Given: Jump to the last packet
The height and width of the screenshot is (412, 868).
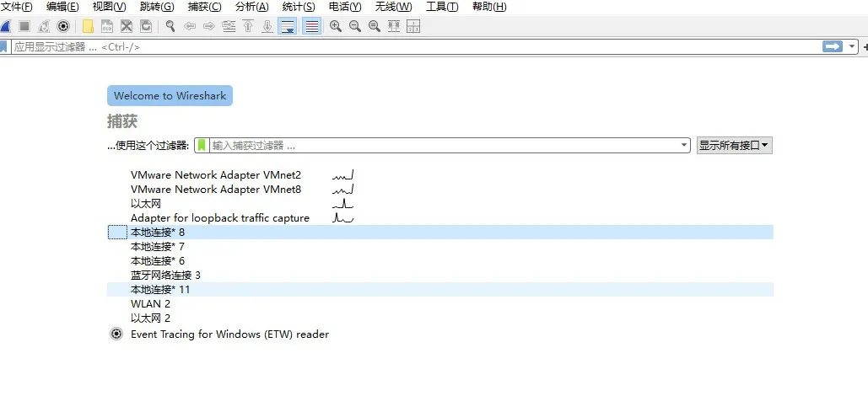Looking at the screenshot, I should click(267, 26).
